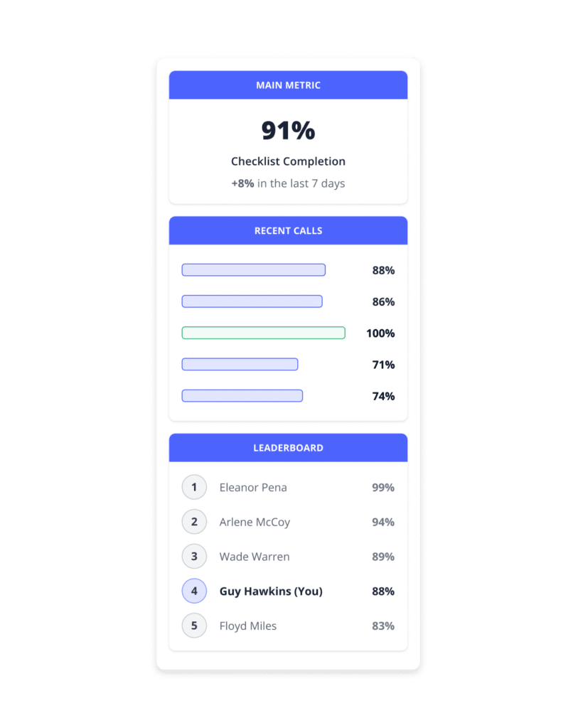578x728 pixels.
Task: Click the 91% main metric value
Action: click(289, 131)
